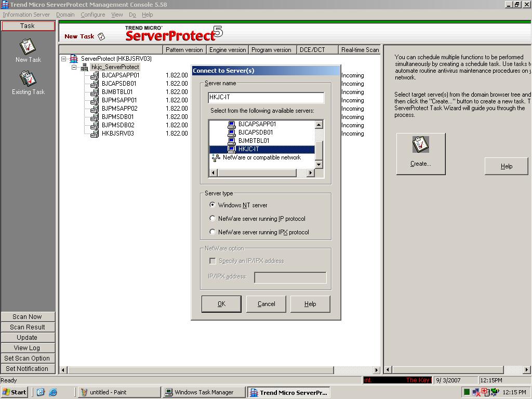Screen dimensions: 532x399
Task: Choose NetWare server running IP protocol
Action: [212, 218]
